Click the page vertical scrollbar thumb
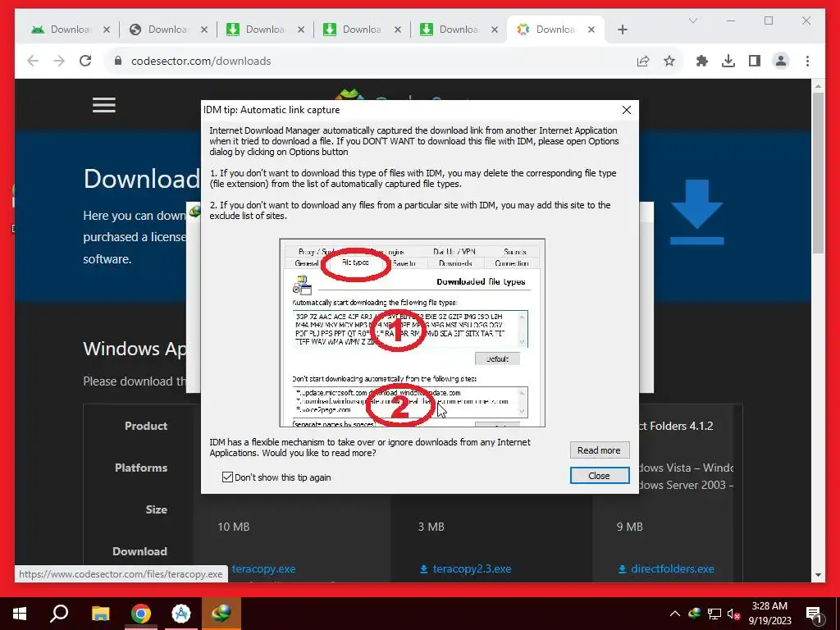This screenshot has width=840, height=630. (x=818, y=172)
